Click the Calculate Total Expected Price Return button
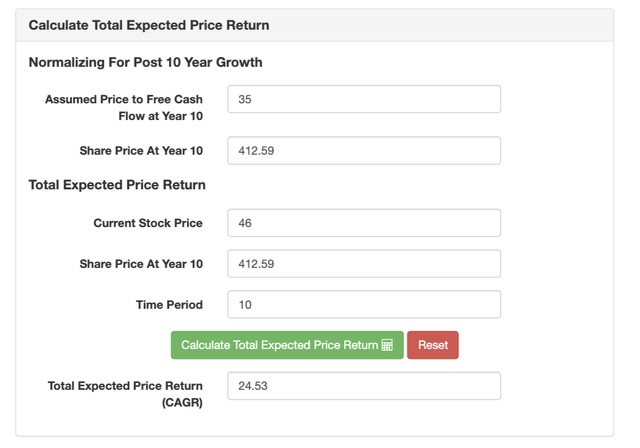640x448 pixels. tap(287, 345)
